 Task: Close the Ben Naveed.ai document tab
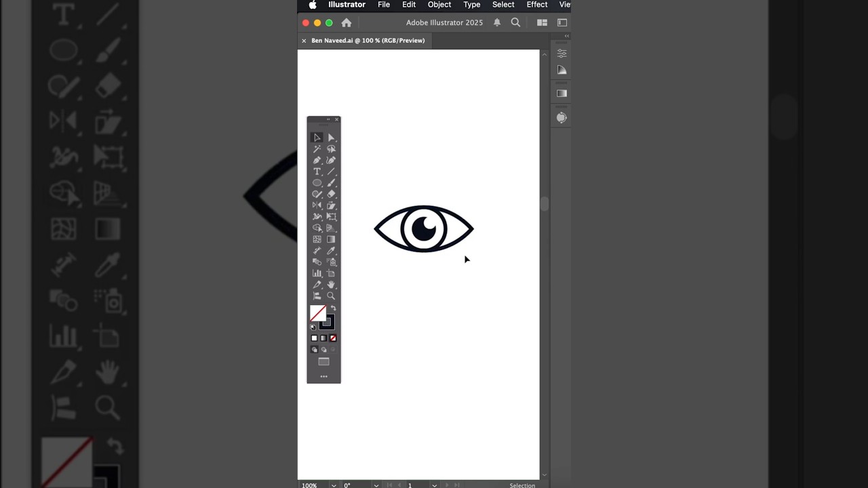pyautogui.click(x=304, y=41)
